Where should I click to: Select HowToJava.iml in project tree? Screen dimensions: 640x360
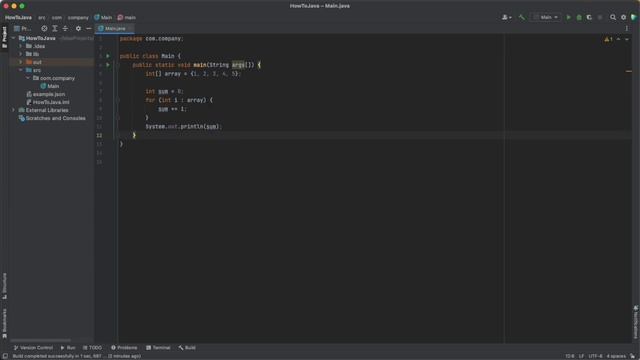pyautogui.click(x=48, y=102)
